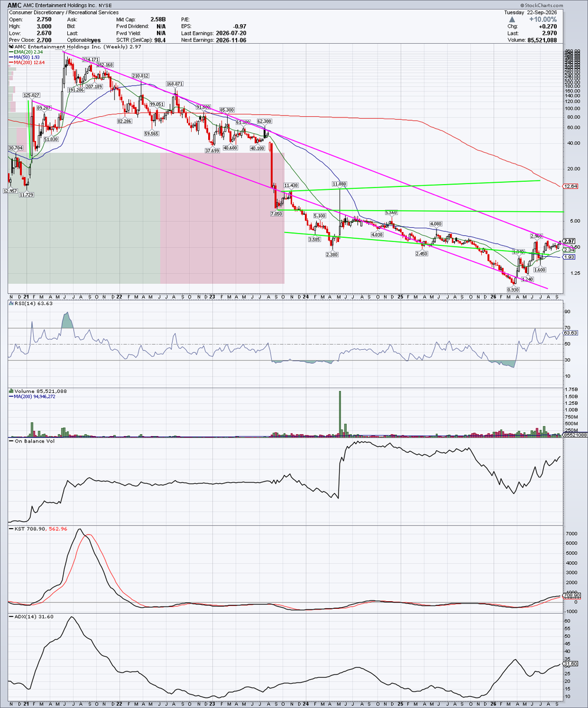Image resolution: width=588 pixels, height=708 pixels.
Task: Click the 1.600 price label
Action: 539,269
